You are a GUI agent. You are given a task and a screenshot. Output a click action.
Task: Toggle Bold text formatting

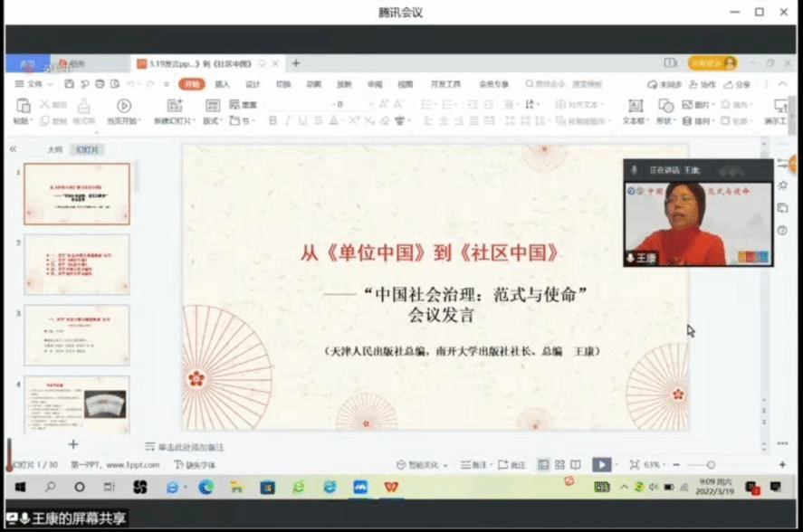tap(272, 120)
